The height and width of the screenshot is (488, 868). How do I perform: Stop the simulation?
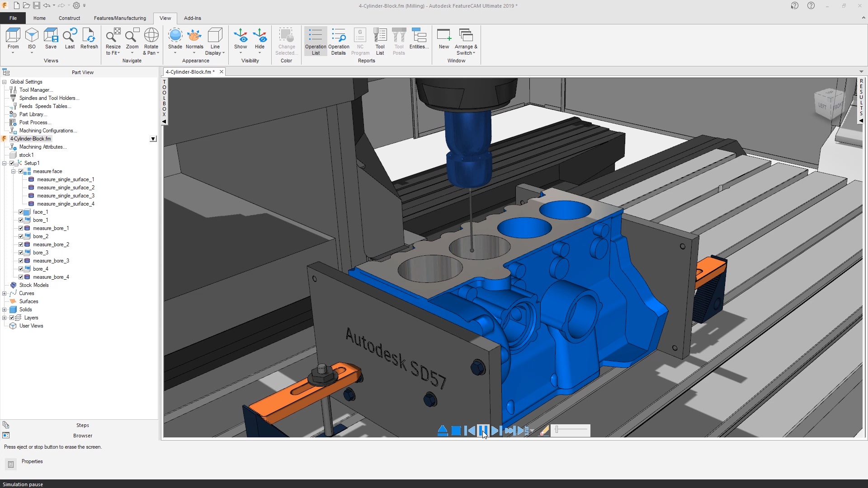(456, 431)
